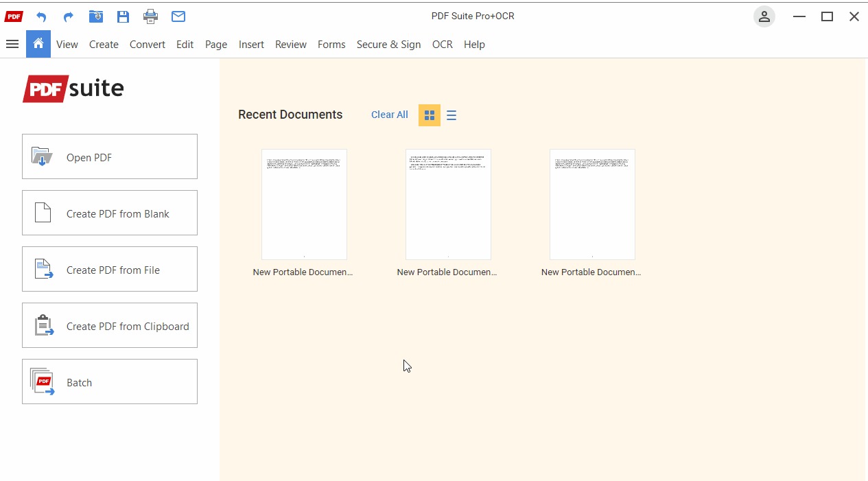This screenshot has height=481, width=868.
Task: Open the first recent document thumbnail
Action: click(304, 204)
